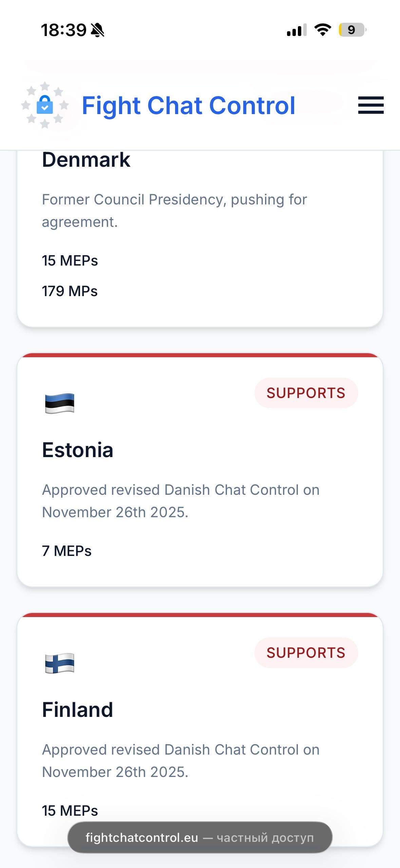The image size is (400, 868).
Task: Open the hamburger navigation menu
Action: (371, 105)
